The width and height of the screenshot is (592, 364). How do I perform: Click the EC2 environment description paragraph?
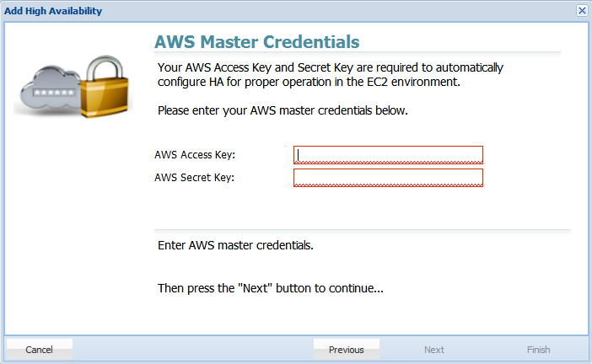(x=331, y=75)
